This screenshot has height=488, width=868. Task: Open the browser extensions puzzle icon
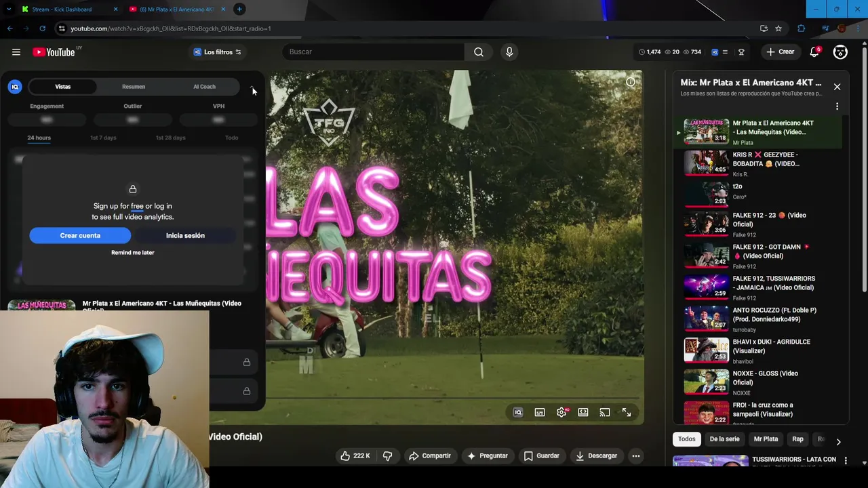pos(802,28)
